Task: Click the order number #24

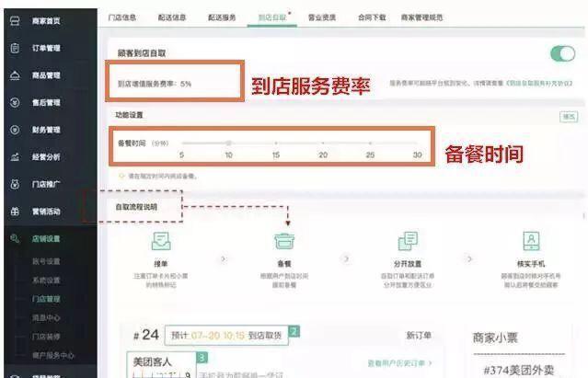Action: 146,335
